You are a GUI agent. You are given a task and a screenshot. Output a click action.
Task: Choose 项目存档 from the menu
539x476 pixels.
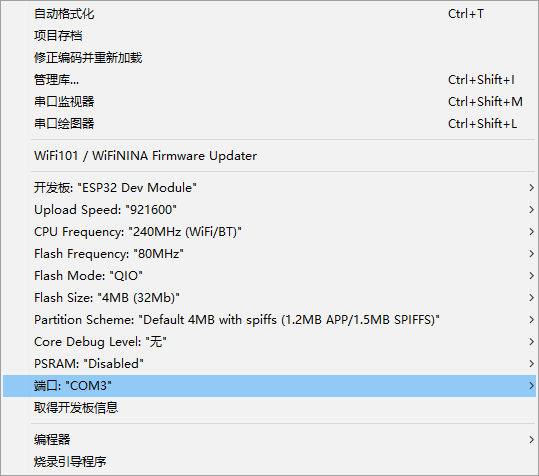coord(269,36)
